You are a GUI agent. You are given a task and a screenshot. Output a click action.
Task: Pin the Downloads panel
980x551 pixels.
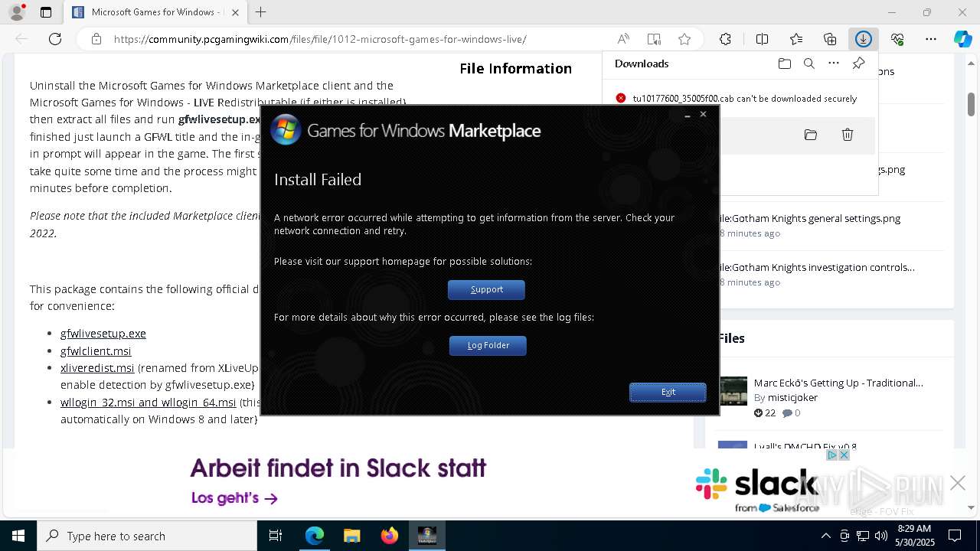(x=858, y=64)
